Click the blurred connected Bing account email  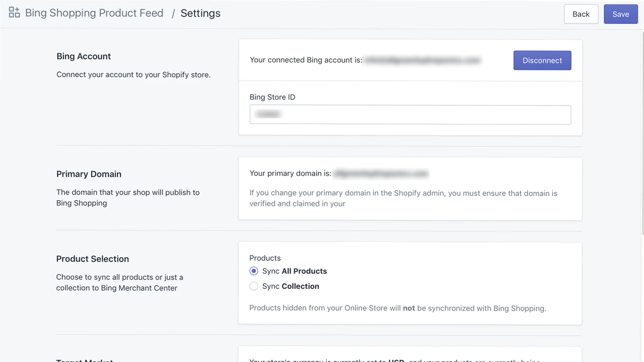(x=423, y=60)
